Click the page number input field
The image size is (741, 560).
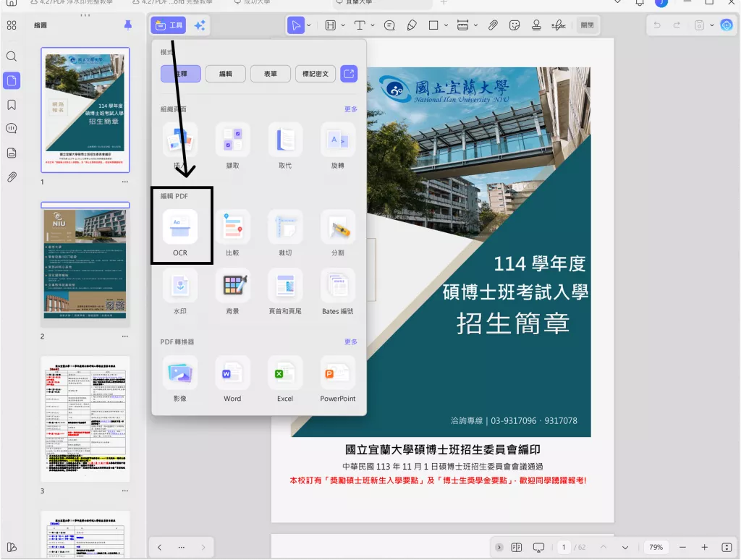pos(563,547)
